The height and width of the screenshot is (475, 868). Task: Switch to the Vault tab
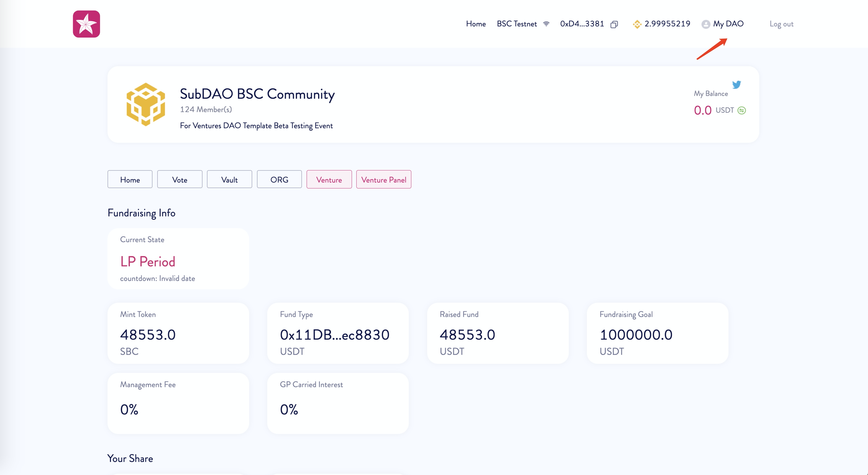[x=229, y=179]
